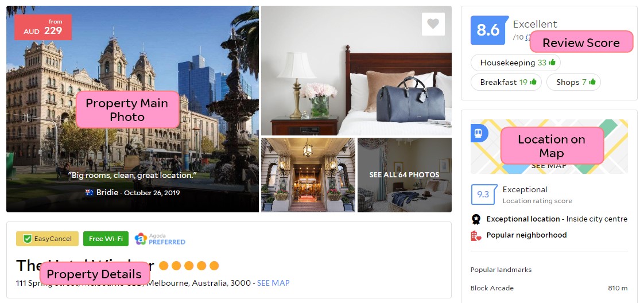Click the five-dot star rating

pos(189,266)
